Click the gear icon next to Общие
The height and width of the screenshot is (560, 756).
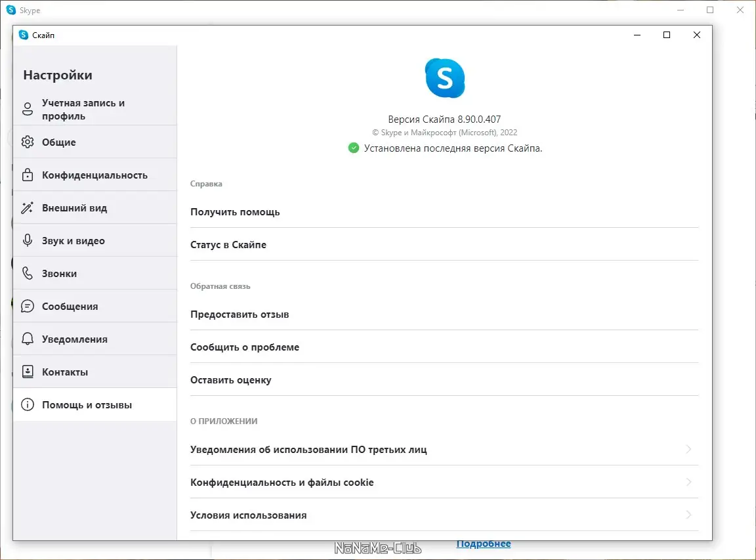coord(28,142)
